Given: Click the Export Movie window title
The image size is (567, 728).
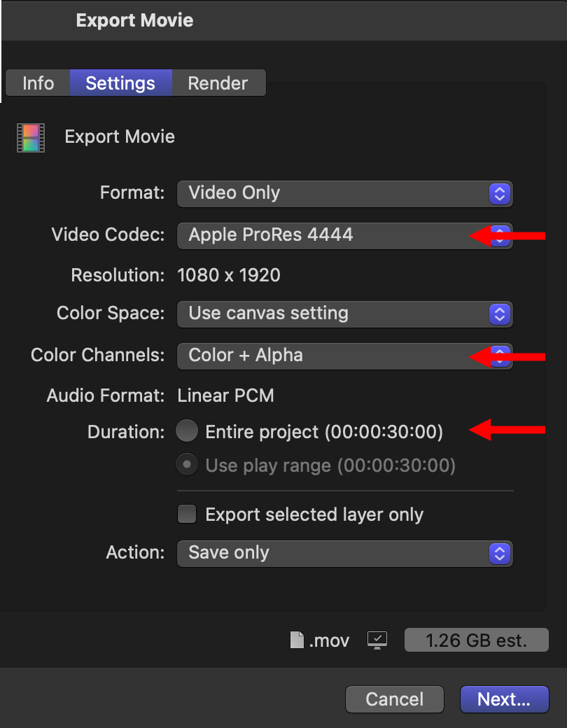Looking at the screenshot, I should [134, 20].
